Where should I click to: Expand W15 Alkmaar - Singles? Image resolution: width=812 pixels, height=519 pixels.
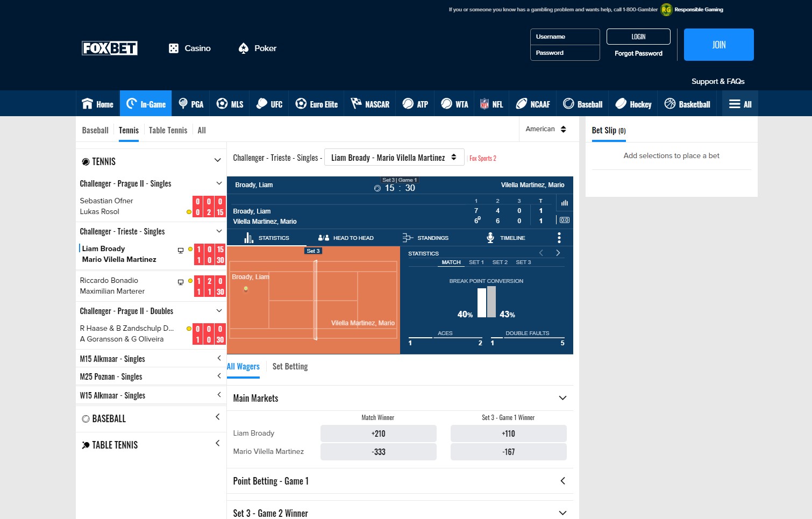pyautogui.click(x=219, y=395)
